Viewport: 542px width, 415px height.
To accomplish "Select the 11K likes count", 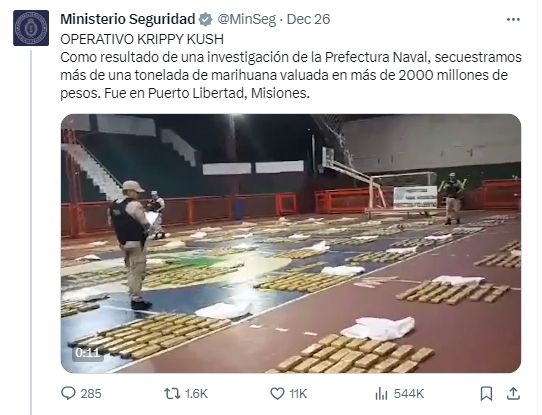I will 298,394.
